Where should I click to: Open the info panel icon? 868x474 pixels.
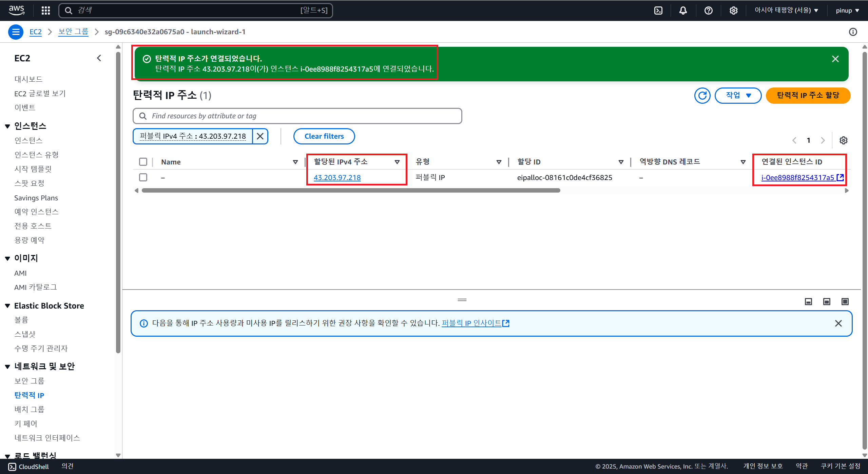(x=853, y=32)
